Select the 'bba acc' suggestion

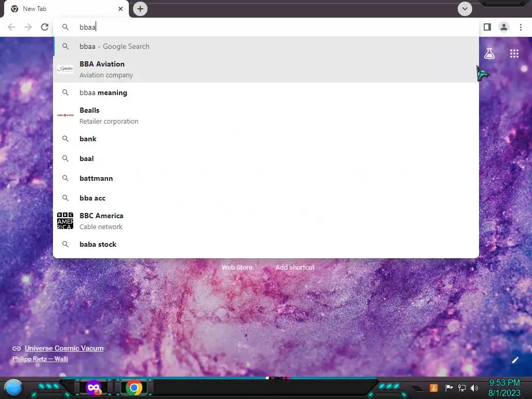tap(266, 198)
